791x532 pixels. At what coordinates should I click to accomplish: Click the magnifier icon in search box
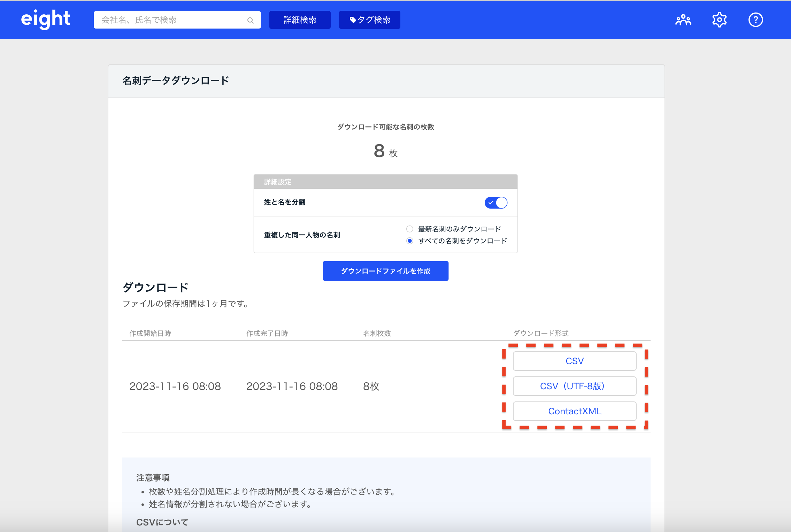(250, 20)
